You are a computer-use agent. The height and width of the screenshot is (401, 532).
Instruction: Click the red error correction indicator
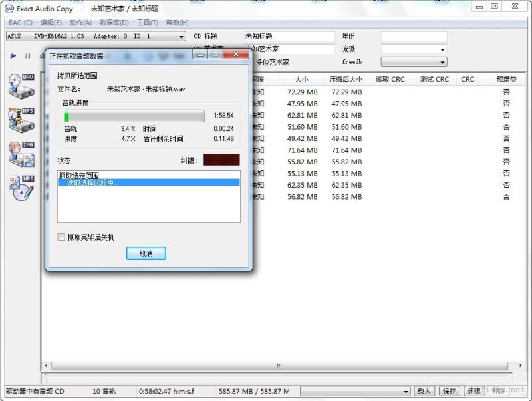pyautogui.click(x=221, y=160)
